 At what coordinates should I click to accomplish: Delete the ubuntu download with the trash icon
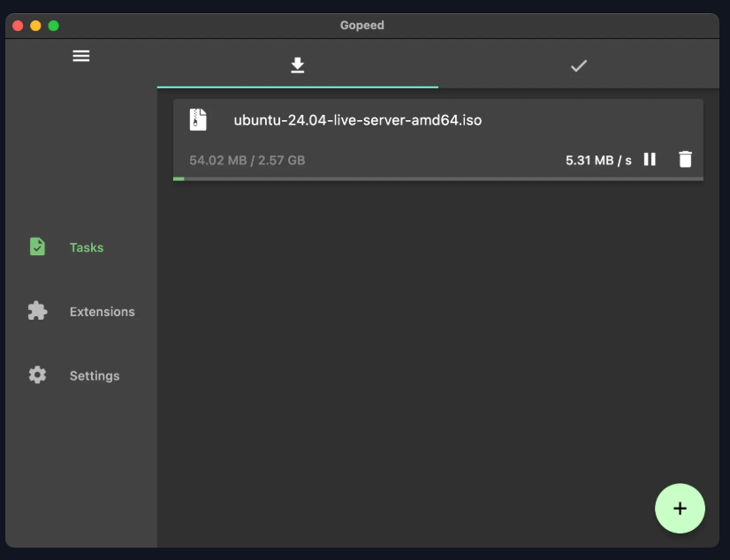coord(685,159)
